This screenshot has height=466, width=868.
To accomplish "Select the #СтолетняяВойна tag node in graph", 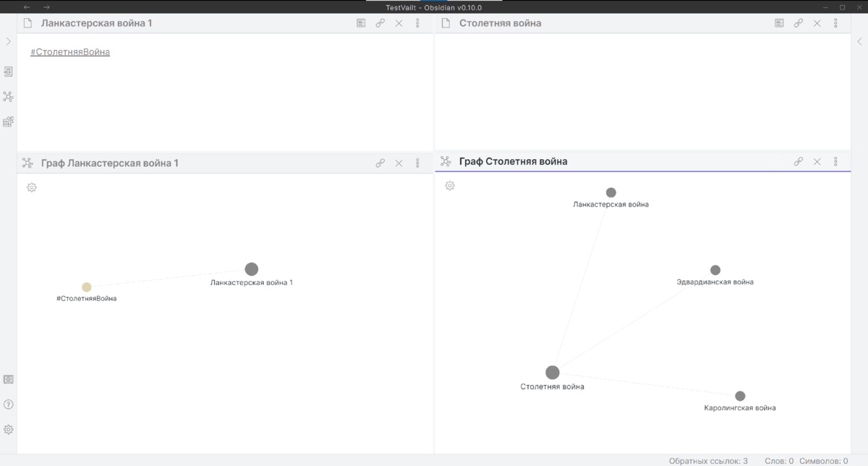I will click(x=87, y=287).
